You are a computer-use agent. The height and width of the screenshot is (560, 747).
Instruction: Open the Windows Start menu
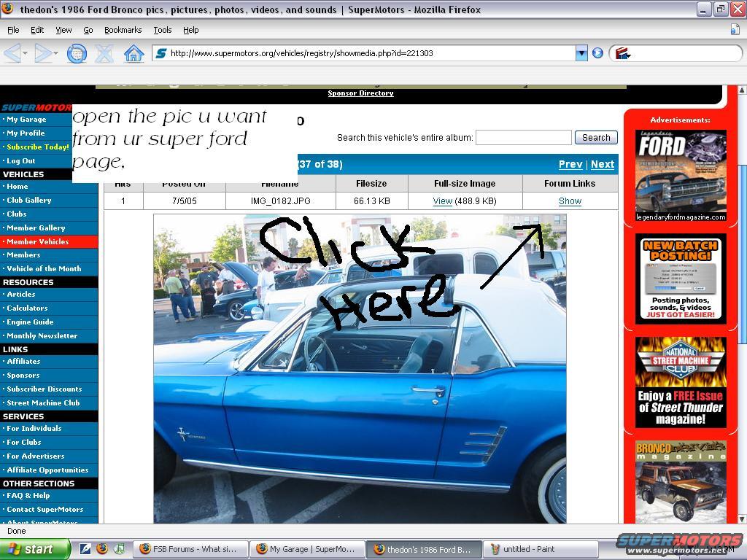coord(34,549)
